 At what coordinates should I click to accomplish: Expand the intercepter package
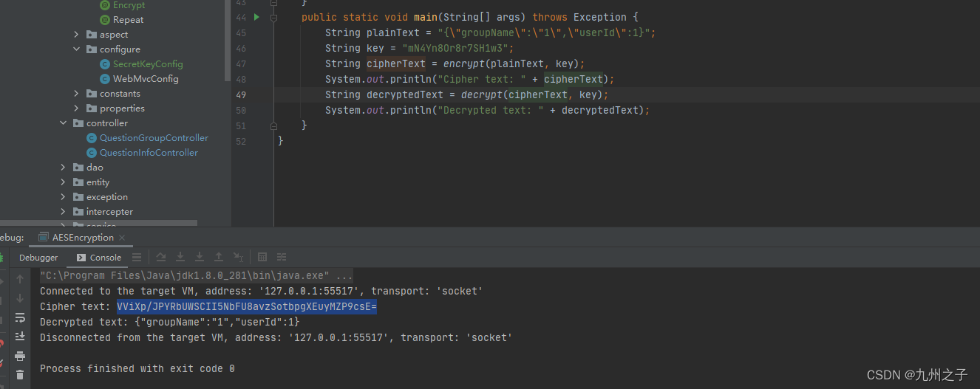[x=64, y=212]
